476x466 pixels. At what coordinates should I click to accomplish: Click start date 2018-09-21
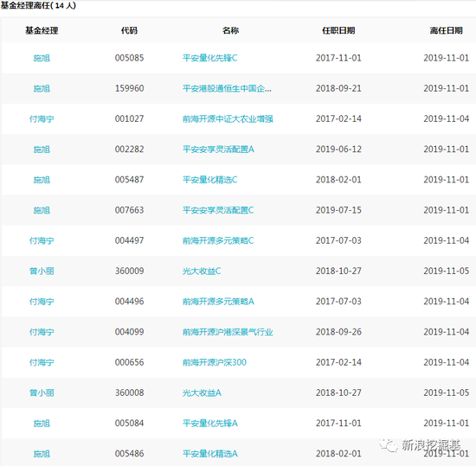point(338,88)
